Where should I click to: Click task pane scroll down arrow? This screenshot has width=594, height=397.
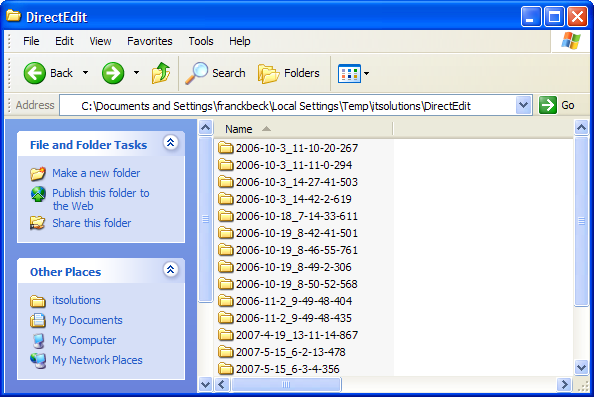pos(205,384)
